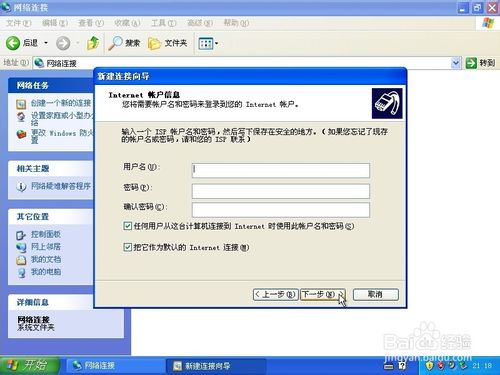Click the 我的文档 folder icon
This screenshot has height=375, width=500.
21,260
